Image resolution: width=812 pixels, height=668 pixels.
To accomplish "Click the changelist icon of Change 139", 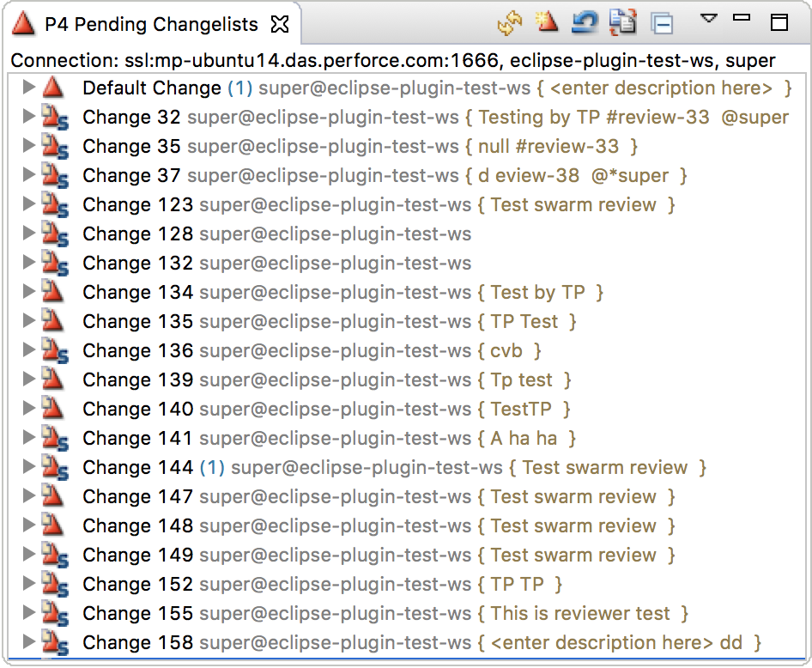I will (53, 379).
